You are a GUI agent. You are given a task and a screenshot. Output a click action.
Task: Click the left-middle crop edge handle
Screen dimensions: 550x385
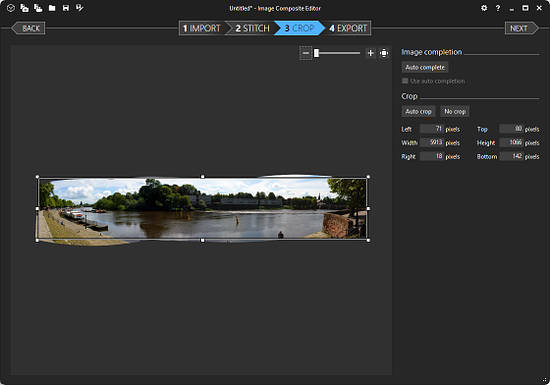[38, 209]
